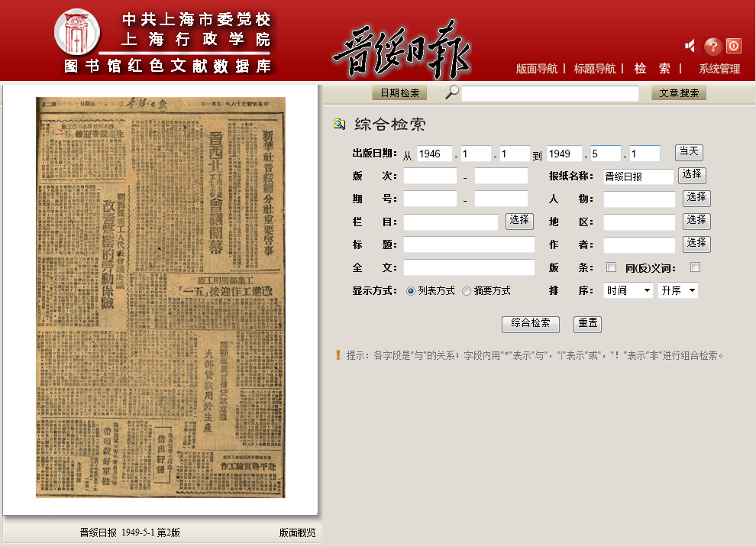
Task: Choose 列表方式 display mode
Action: 411,291
